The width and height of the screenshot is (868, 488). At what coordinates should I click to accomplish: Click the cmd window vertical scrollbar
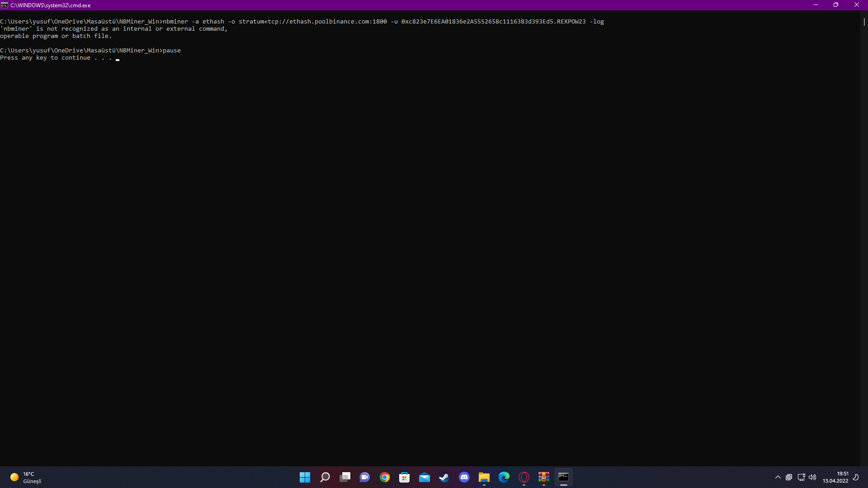[x=864, y=22]
